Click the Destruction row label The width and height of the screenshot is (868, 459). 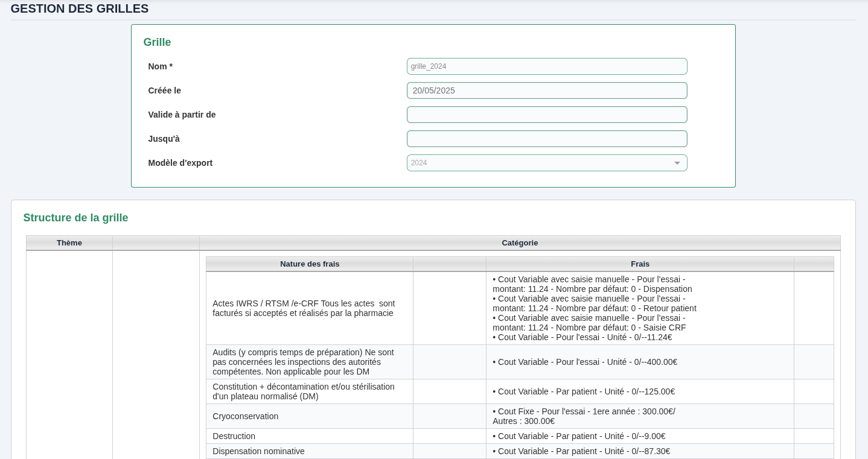click(x=234, y=436)
